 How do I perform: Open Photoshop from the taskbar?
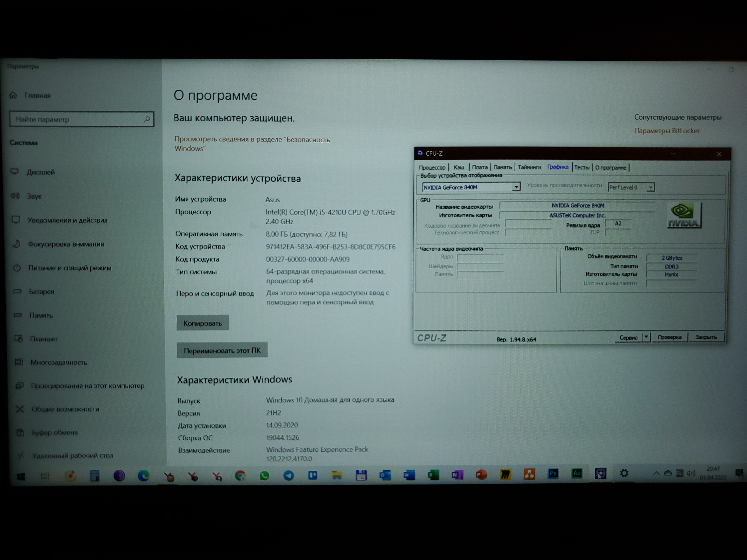click(553, 474)
